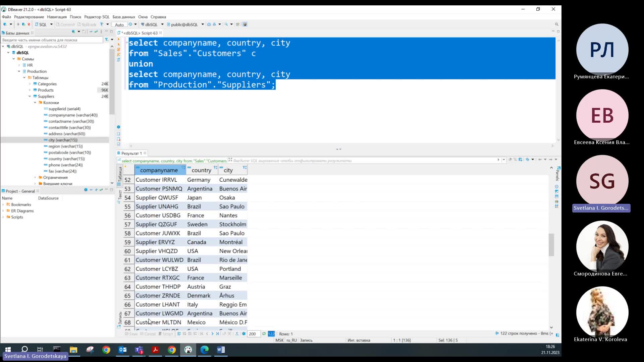Expand the Ограничения folder

pyautogui.click(x=35, y=177)
